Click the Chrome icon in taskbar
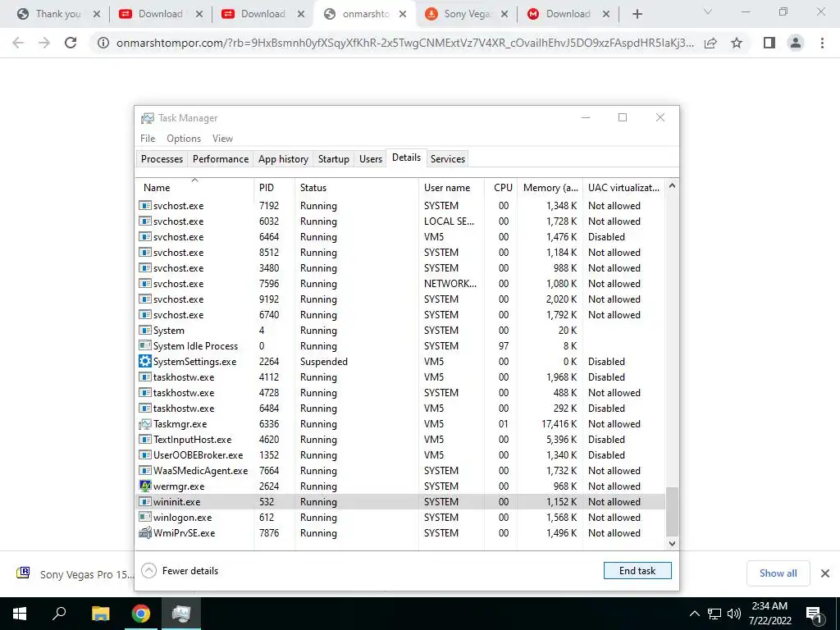 [x=141, y=614]
